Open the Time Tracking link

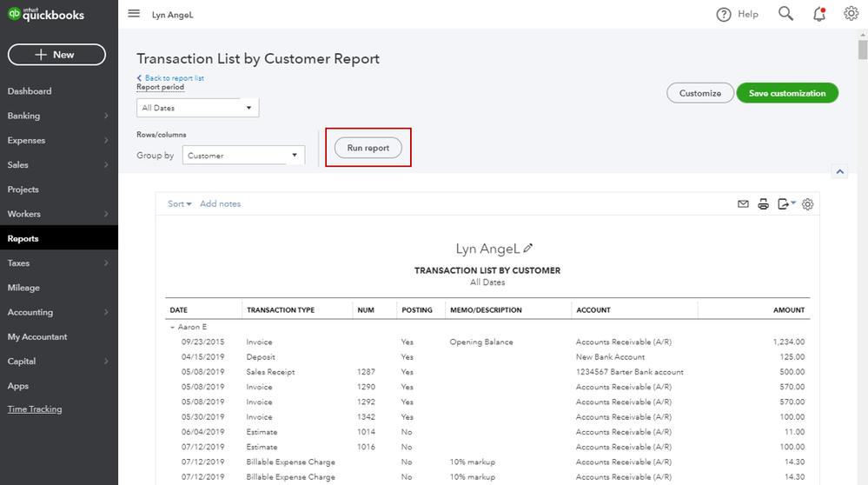(x=35, y=409)
